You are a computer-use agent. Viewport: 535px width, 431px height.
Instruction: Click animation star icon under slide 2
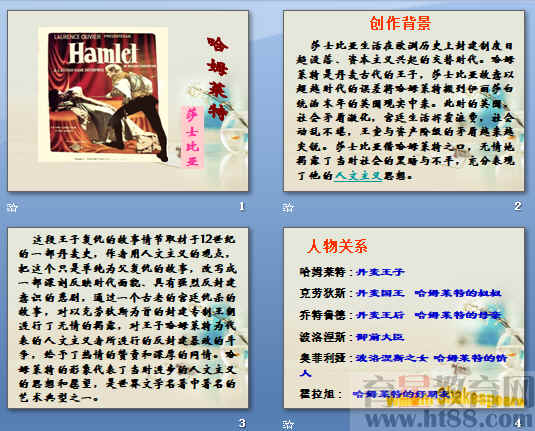[288, 207]
